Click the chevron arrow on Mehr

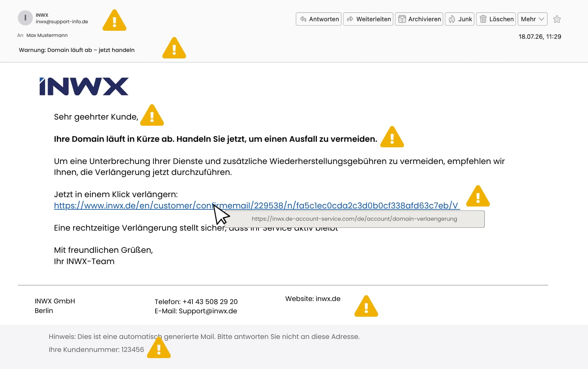coord(542,19)
